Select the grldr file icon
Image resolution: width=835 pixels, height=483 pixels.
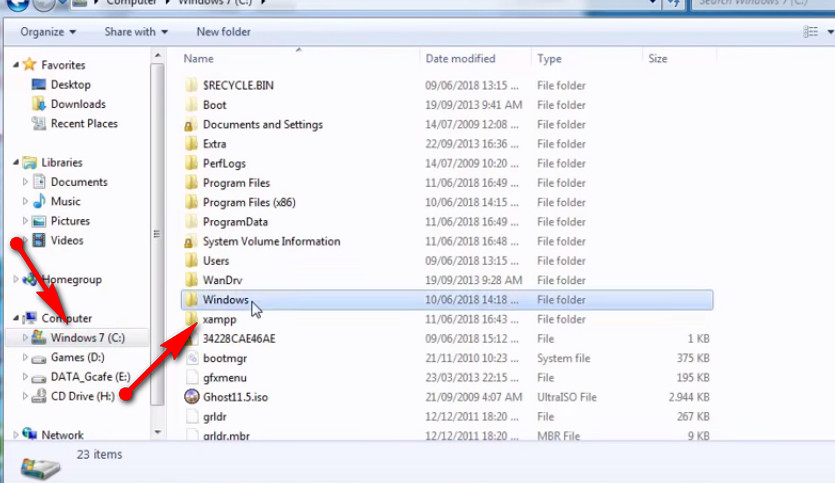(192, 416)
